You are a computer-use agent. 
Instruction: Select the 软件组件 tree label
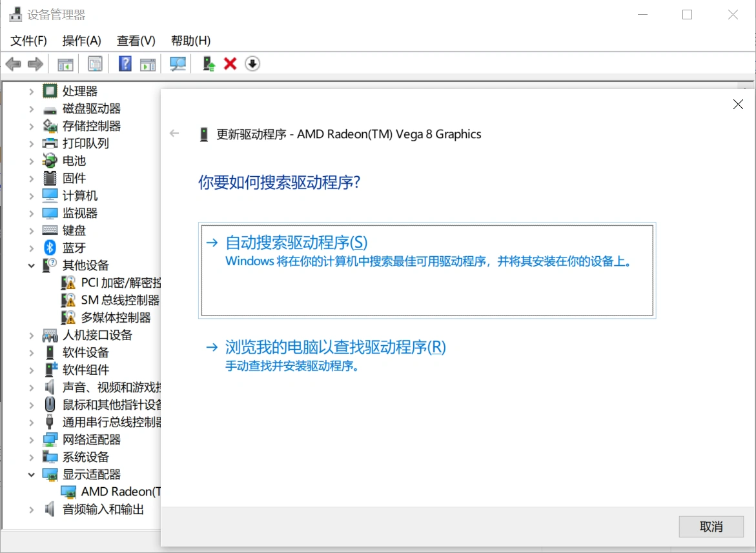click(85, 370)
